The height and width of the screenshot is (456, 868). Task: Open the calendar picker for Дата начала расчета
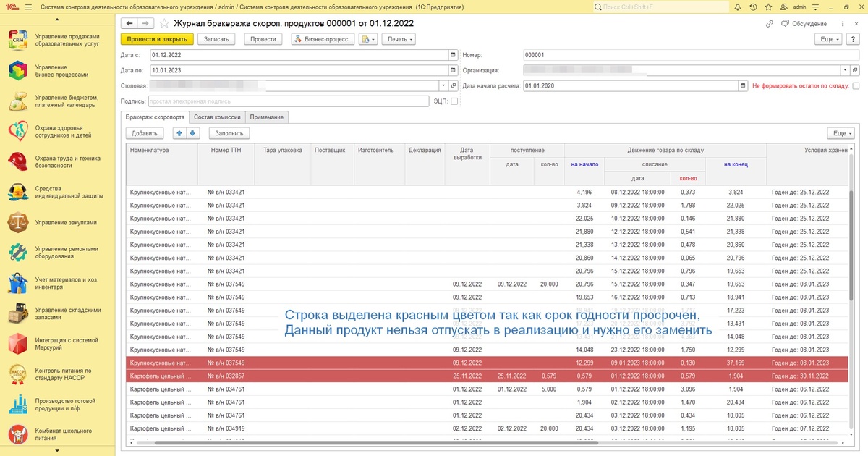point(742,85)
